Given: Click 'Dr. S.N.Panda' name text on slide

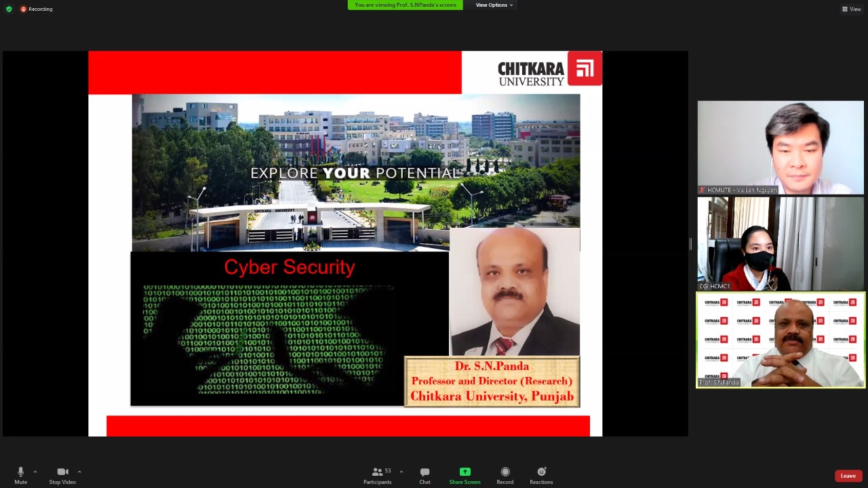Looking at the screenshot, I should (492, 366).
